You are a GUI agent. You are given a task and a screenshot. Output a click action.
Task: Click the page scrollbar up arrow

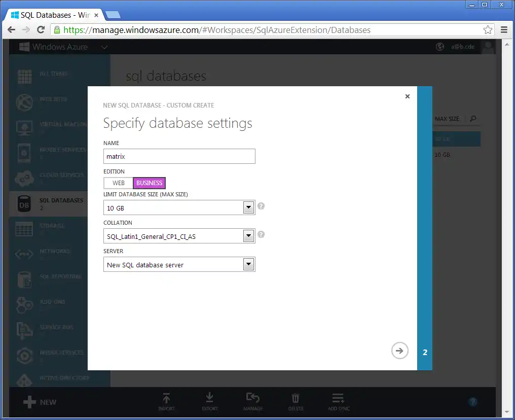[507, 44]
